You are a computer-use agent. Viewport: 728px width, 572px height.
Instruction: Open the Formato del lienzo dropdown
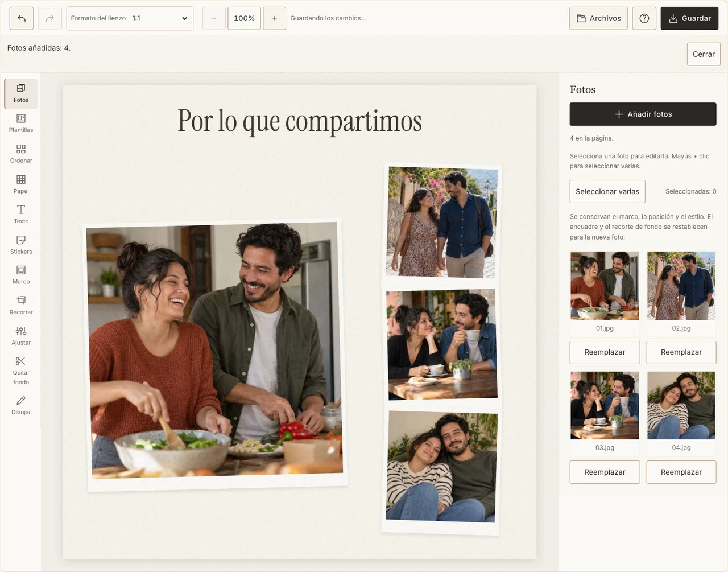coord(130,18)
